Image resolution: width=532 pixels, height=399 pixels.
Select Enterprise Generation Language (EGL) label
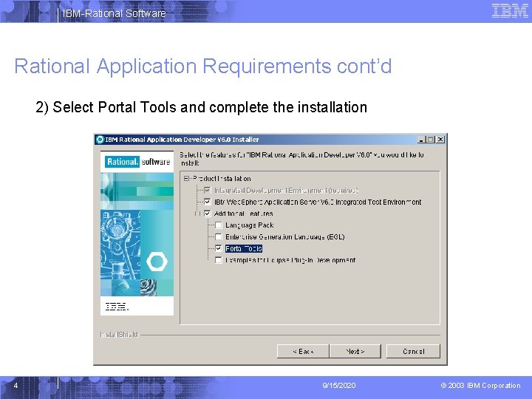click(285, 237)
